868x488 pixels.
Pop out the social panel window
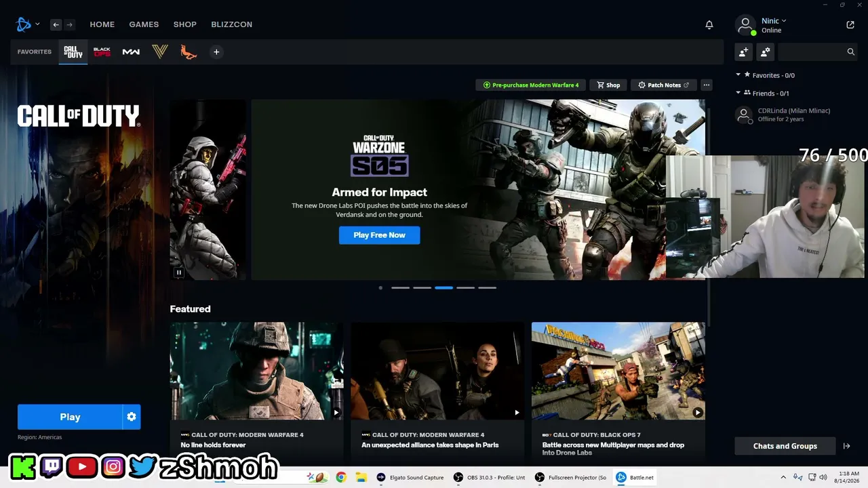[850, 24]
